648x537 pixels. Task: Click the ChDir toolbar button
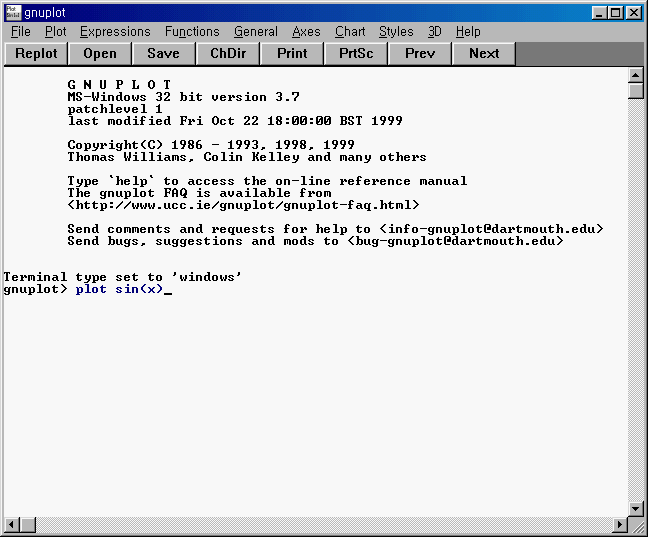228,54
